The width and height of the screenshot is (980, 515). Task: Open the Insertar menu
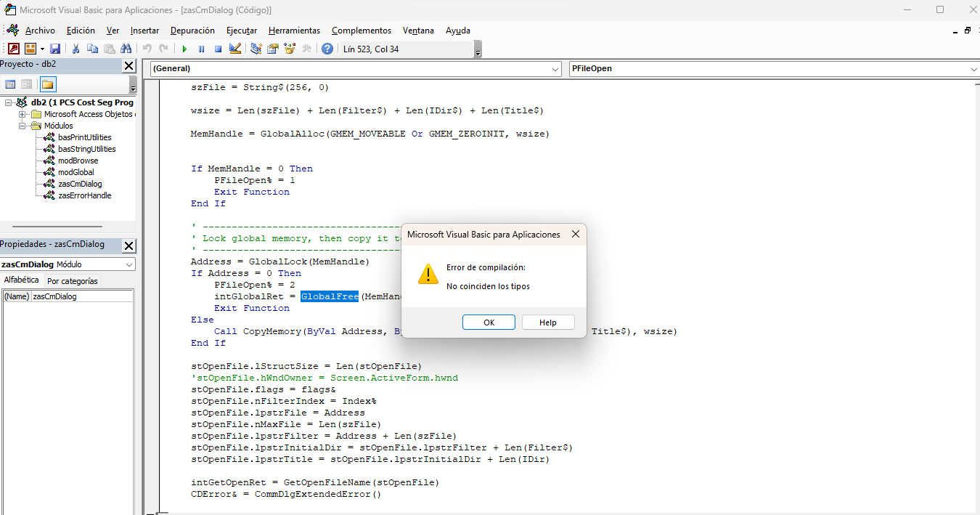[145, 31]
